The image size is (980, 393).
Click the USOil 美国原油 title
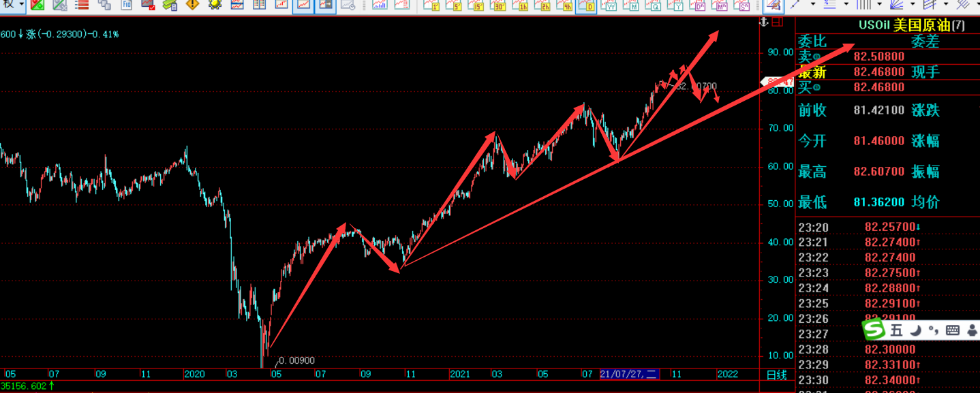point(905,25)
